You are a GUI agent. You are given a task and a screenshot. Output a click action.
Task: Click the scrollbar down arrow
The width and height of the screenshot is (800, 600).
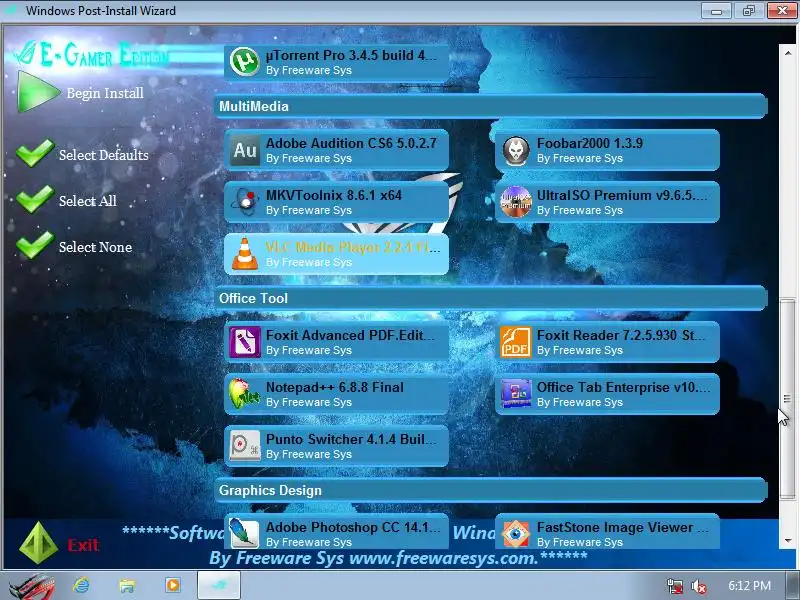pyautogui.click(x=787, y=540)
